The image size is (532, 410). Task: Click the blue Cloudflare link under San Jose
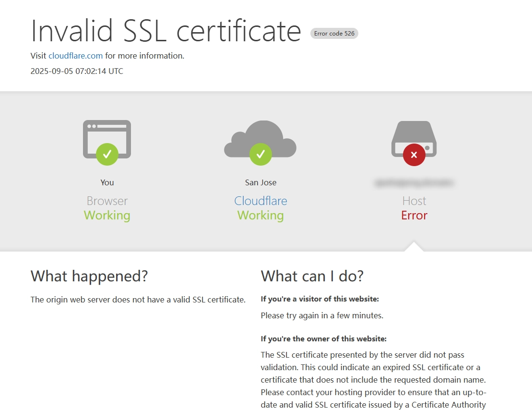pos(260,201)
